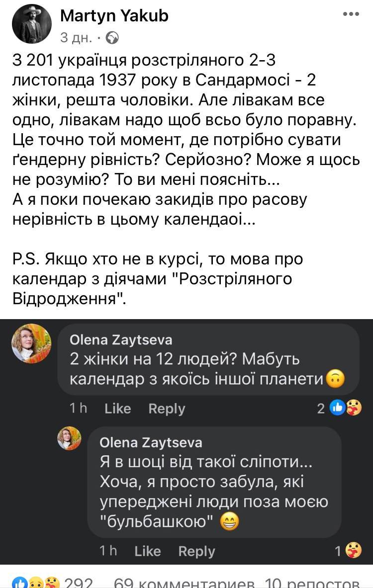
Task: Like the reply mentioning 'бульбашкою'
Action: (148, 551)
